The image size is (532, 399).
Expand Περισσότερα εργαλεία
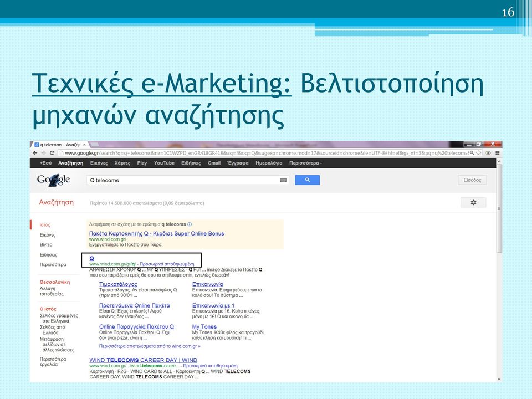[x=53, y=362]
